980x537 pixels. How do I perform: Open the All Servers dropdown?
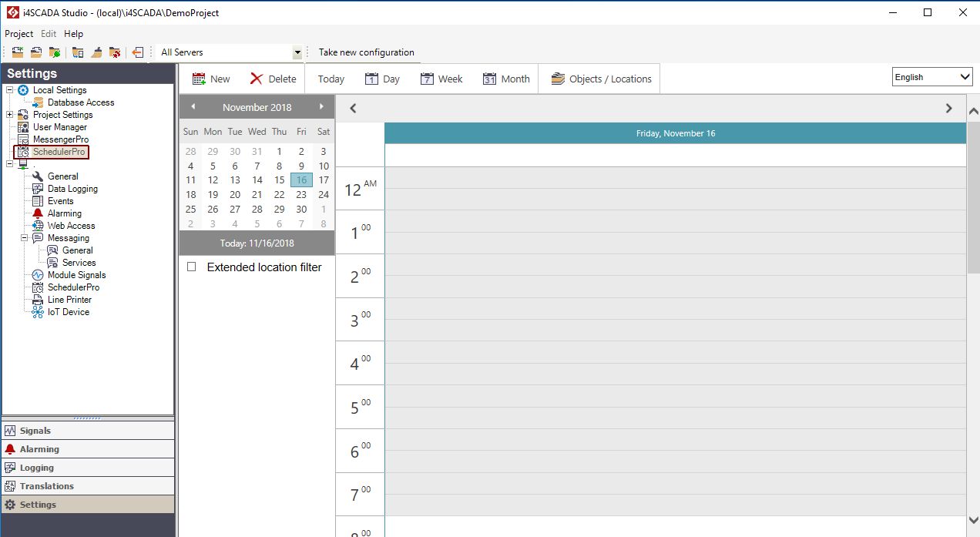point(297,52)
